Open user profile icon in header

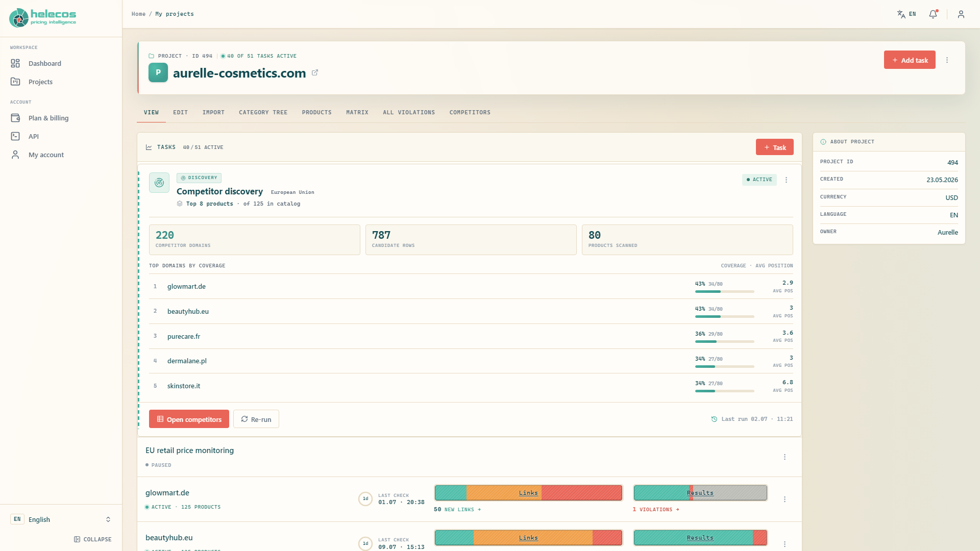(961, 14)
